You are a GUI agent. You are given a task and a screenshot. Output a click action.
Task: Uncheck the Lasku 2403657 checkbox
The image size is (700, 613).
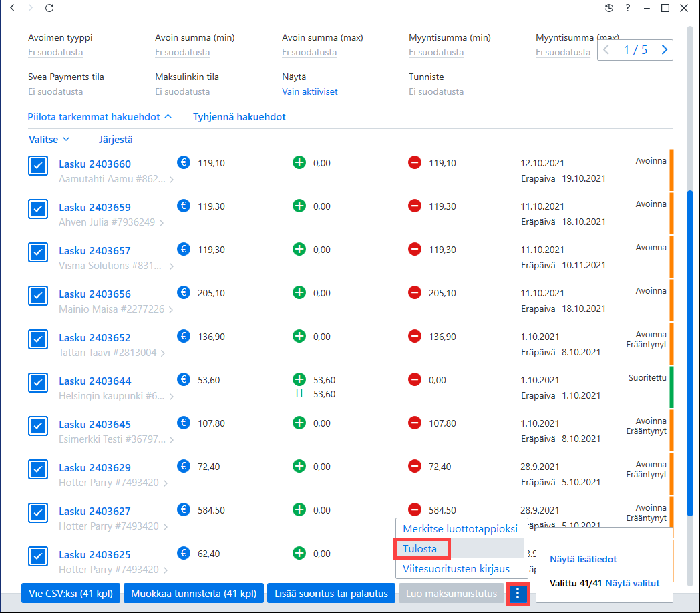[x=38, y=252]
